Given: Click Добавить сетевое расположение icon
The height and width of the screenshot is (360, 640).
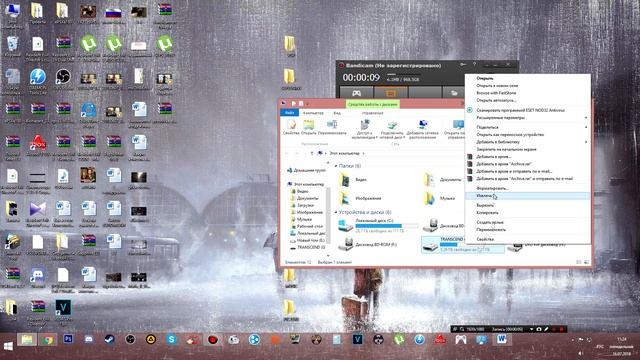Looking at the screenshot, I should (x=423, y=129).
